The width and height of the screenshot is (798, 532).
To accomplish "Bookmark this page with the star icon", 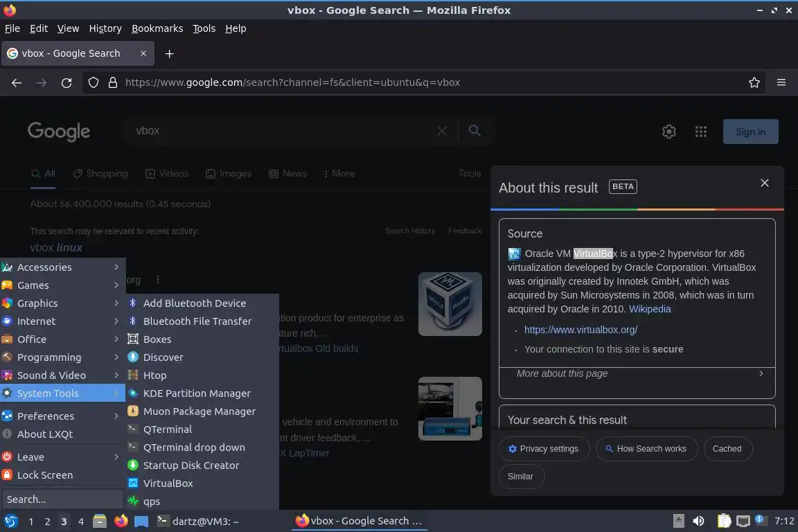I will pyautogui.click(x=754, y=82).
